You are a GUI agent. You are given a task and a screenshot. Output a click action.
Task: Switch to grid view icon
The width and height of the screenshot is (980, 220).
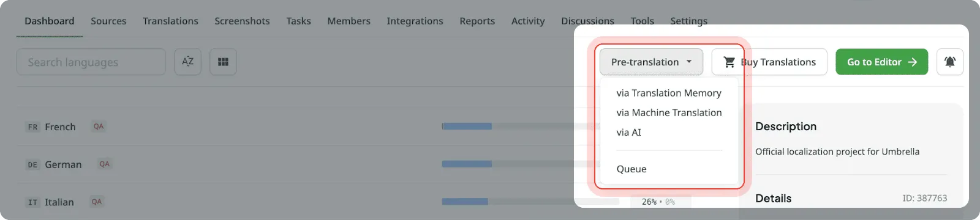(x=223, y=62)
